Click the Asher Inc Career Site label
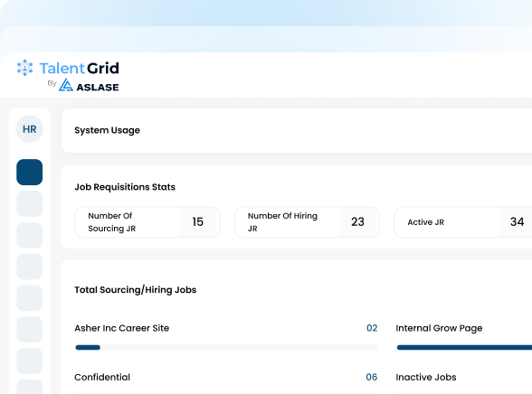 click(x=122, y=328)
